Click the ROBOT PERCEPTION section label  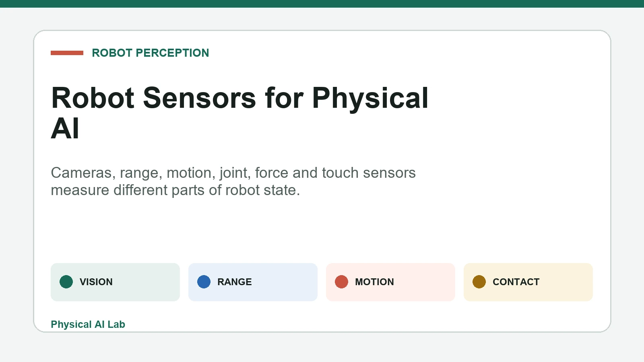click(151, 53)
